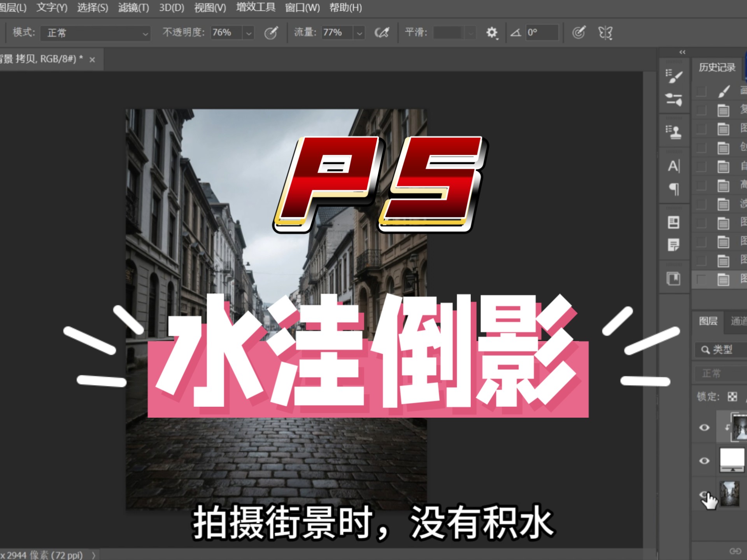Select the last highlighted history state

[720, 279]
